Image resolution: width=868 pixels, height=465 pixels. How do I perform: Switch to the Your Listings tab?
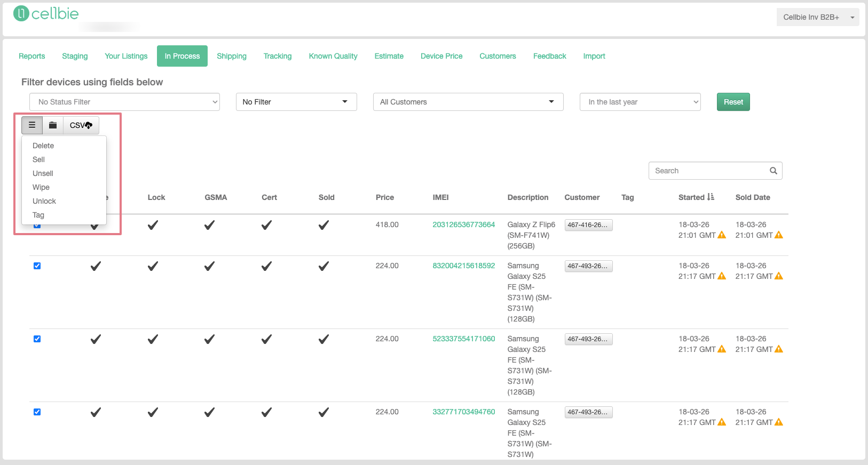(126, 56)
